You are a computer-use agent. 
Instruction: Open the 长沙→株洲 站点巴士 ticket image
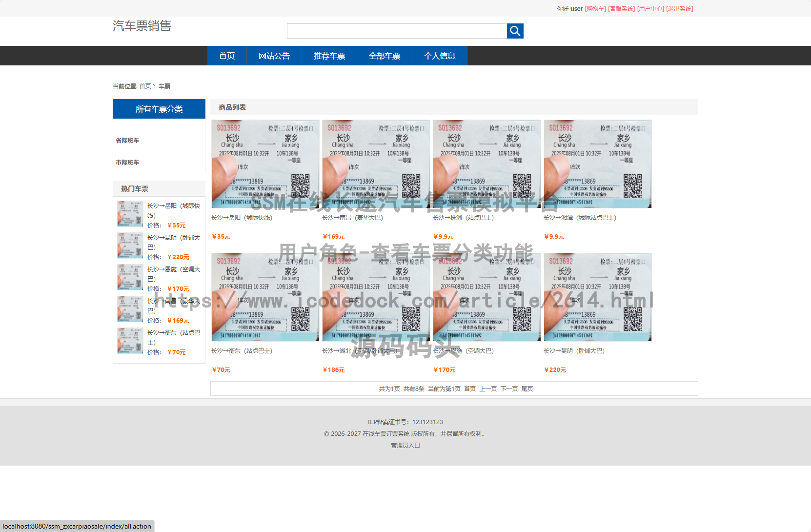(x=487, y=164)
